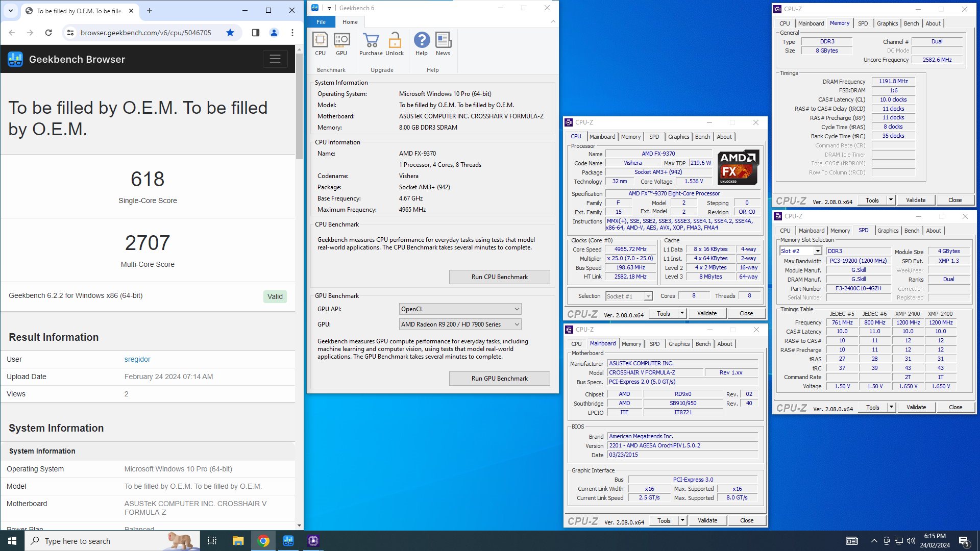
Task: Click the 4965.72 MHz Core Speed value
Action: tap(630, 249)
